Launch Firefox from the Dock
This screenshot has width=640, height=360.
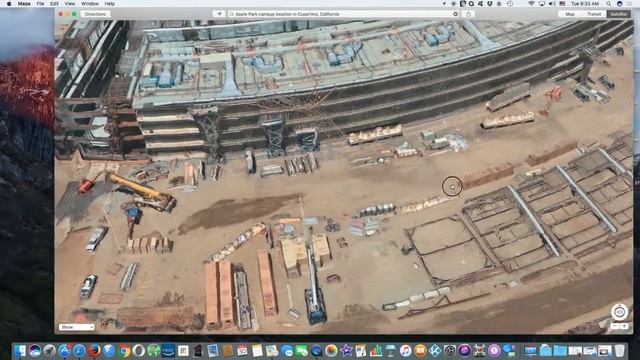94,350
